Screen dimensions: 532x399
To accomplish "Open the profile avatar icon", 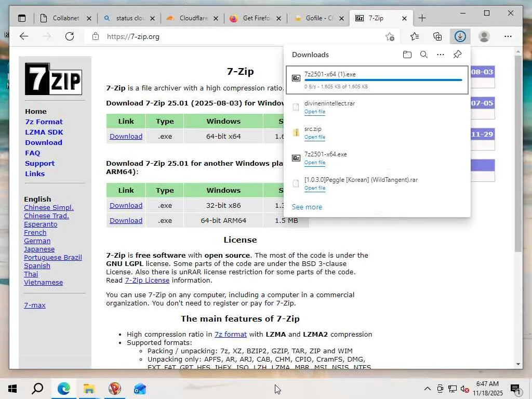I will 484,36.
